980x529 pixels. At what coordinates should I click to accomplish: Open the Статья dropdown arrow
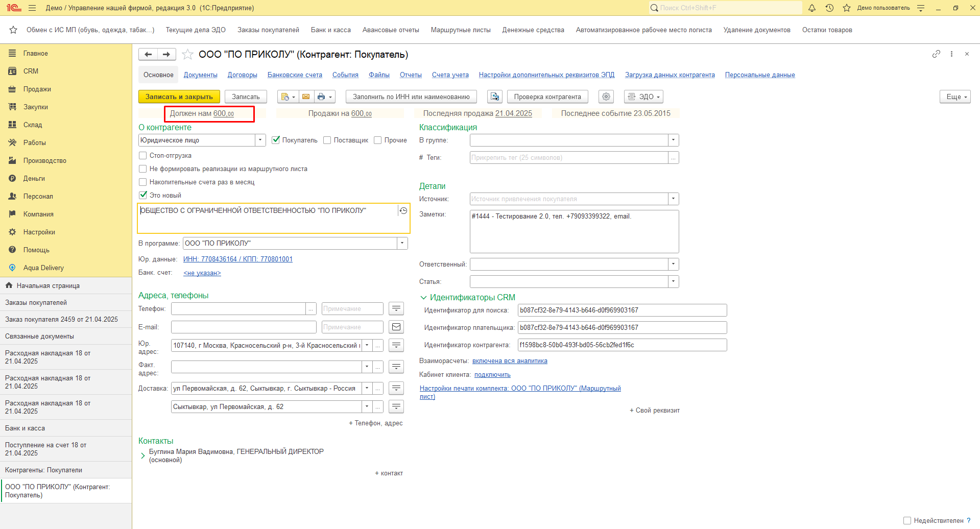click(674, 281)
